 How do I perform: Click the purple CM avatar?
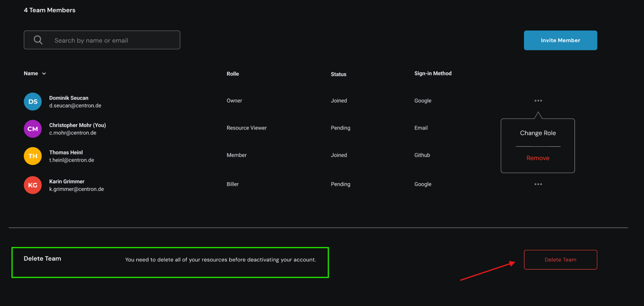(33, 129)
